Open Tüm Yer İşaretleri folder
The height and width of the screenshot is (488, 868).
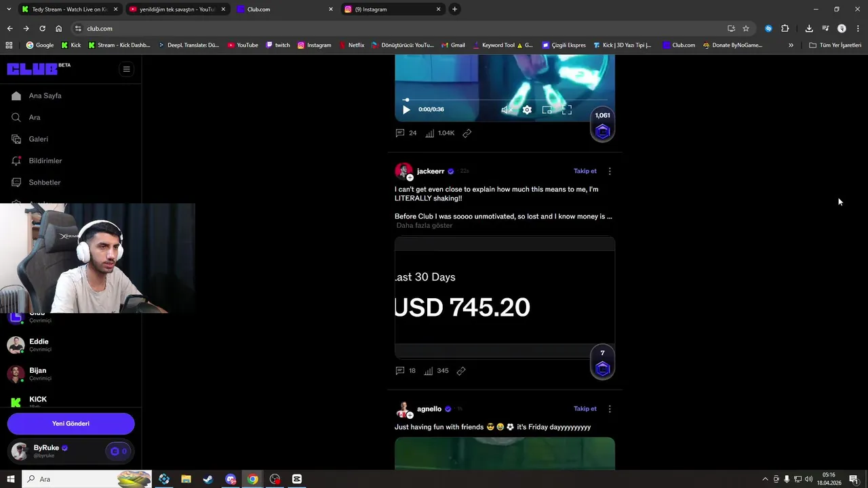(835, 45)
